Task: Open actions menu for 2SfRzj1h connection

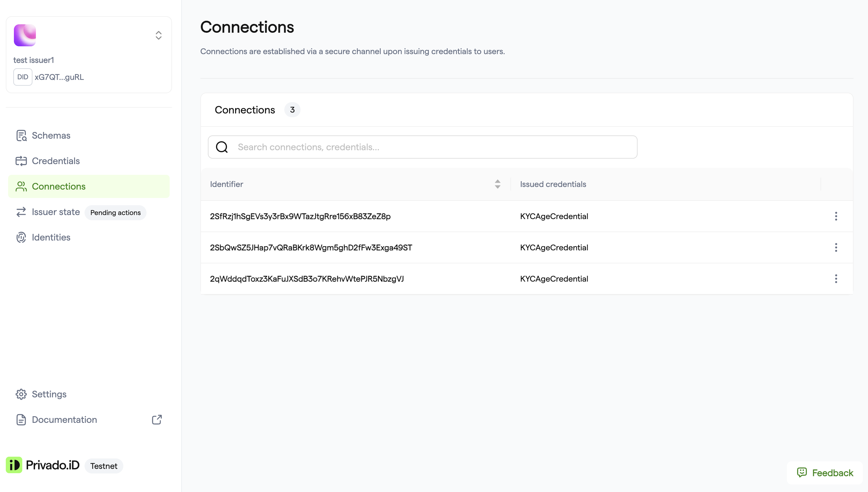Action: (836, 216)
